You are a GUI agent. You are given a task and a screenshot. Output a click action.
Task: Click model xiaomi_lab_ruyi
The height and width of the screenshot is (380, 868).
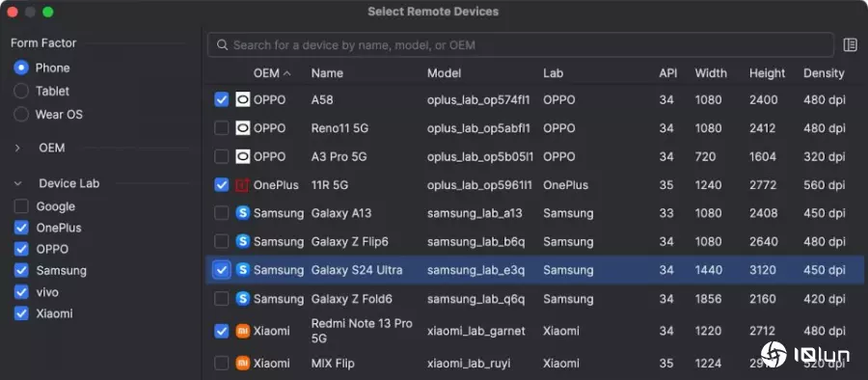coord(469,364)
